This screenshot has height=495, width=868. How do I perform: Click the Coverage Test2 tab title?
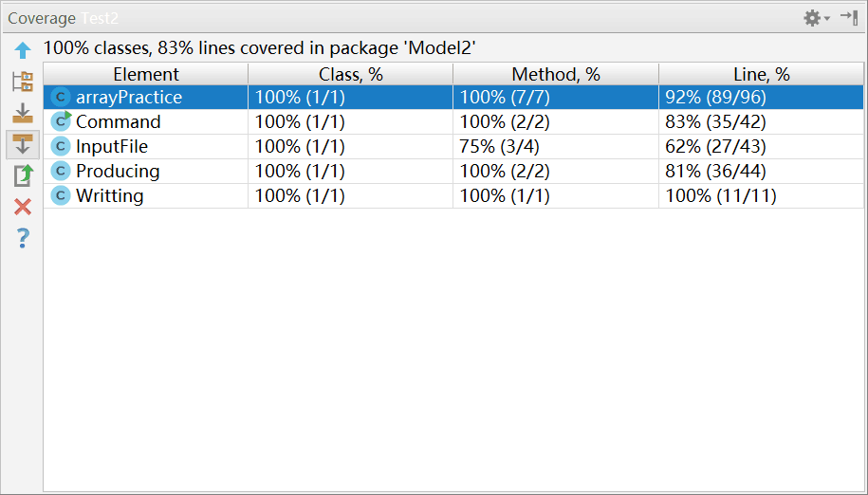click(64, 18)
